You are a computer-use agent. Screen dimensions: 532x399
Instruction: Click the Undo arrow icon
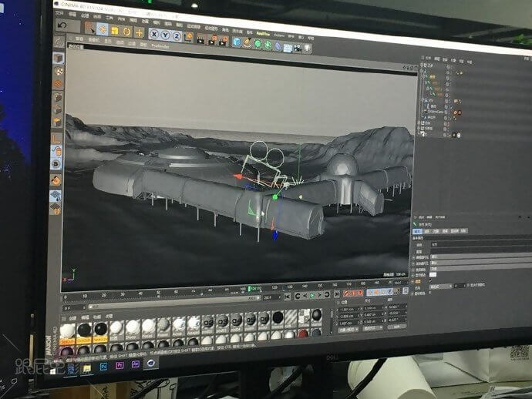[62, 26]
